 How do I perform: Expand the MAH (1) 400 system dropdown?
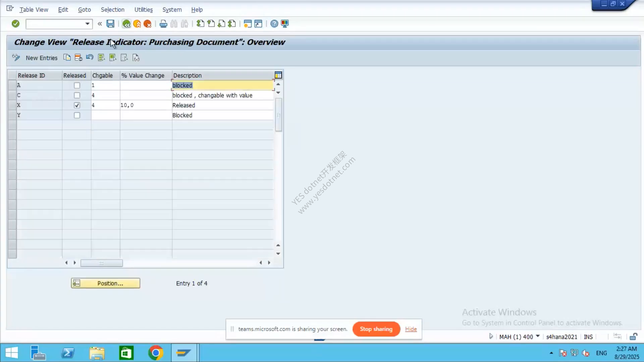point(538,336)
